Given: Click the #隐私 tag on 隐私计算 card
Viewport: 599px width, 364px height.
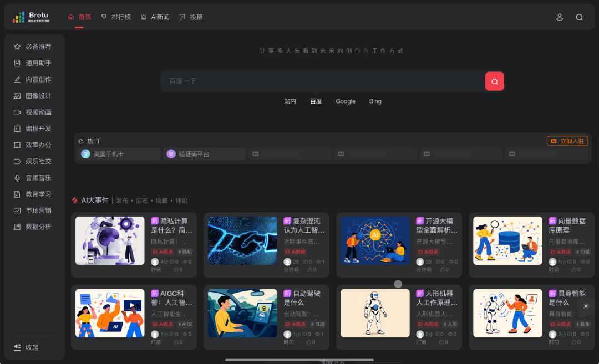Looking at the screenshot, I should [185, 252].
